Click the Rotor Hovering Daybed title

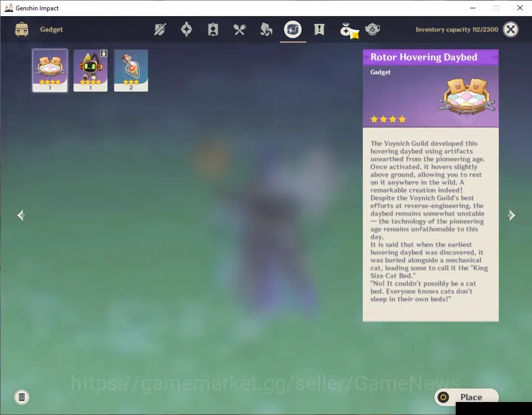[424, 57]
